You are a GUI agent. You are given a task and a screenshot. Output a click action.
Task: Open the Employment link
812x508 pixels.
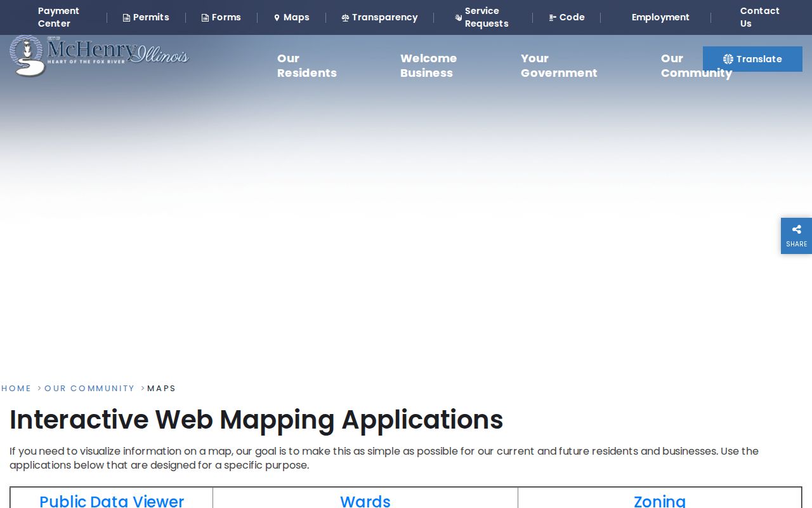click(x=660, y=17)
